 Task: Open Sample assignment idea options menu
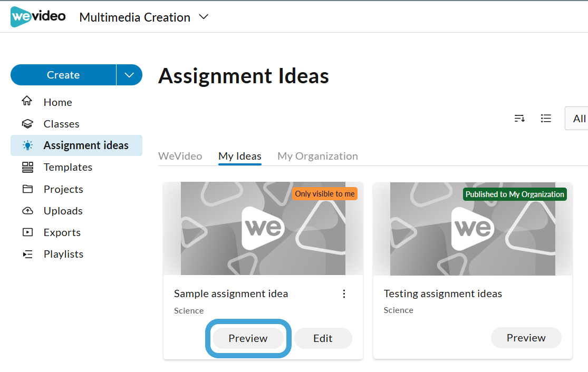(344, 293)
